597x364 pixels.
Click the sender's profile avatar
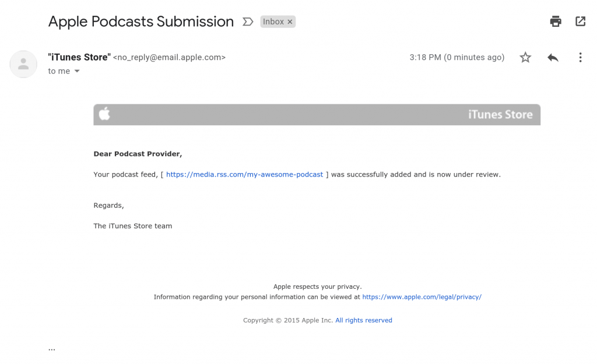coord(23,64)
